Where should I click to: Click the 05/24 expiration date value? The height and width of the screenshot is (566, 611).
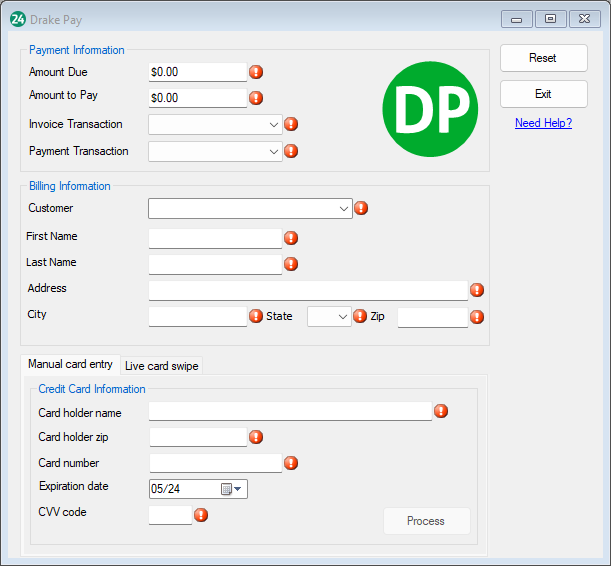(165, 489)
